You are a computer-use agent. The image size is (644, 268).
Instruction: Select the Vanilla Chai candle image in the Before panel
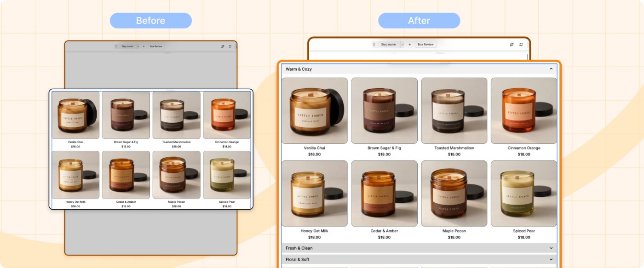click(75, 115)
